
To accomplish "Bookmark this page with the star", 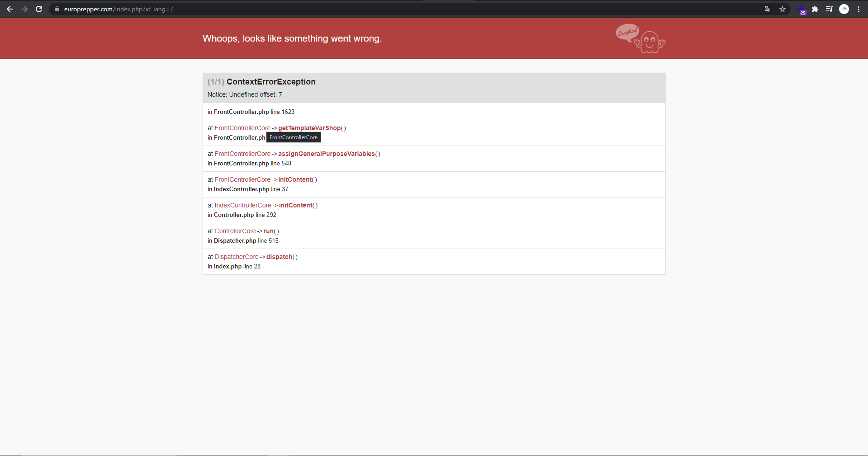I will pos(783,9).
